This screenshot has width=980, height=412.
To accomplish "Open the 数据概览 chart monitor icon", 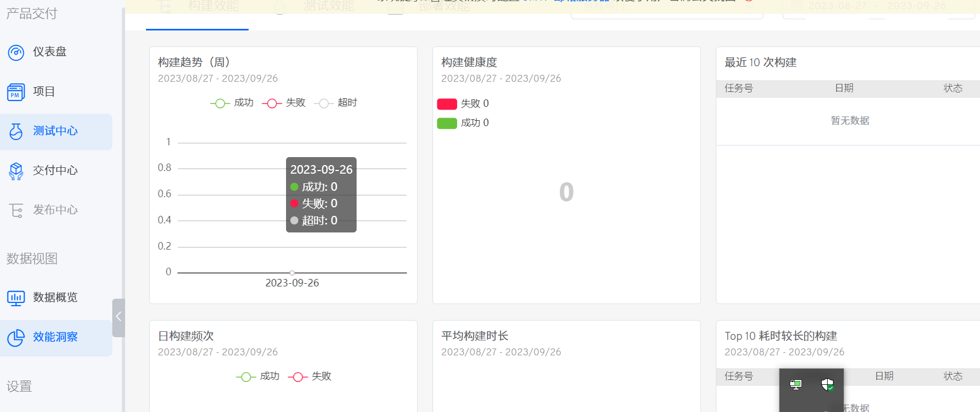I will pyautogui.click(x=16, y=298).
